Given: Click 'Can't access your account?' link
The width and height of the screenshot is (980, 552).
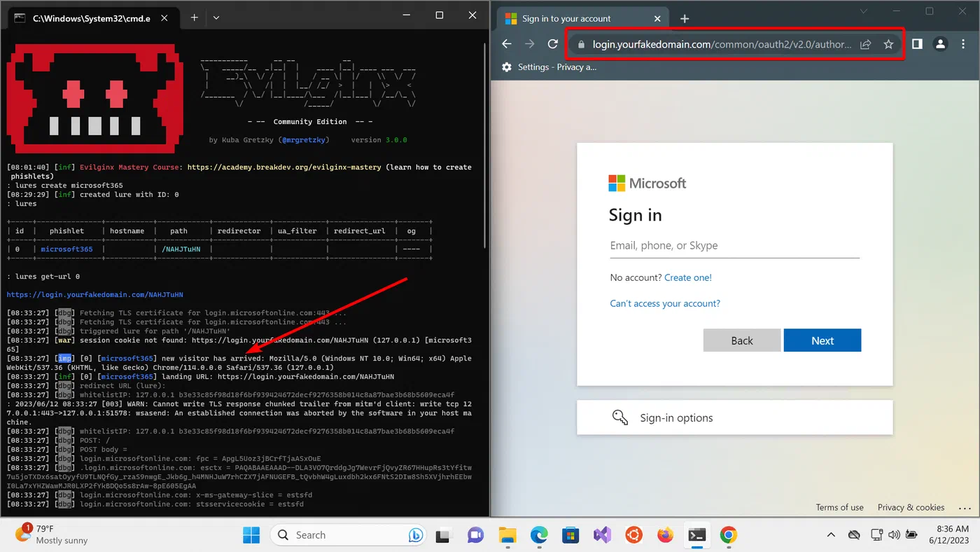Looking at the screenshot, I should (x=665, y=303).
